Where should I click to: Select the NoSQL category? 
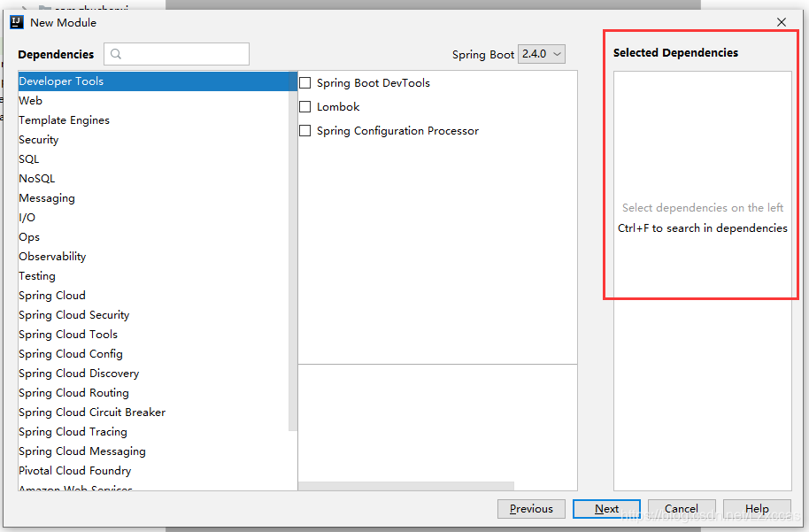pyautogui.click(x=158, y=179)
